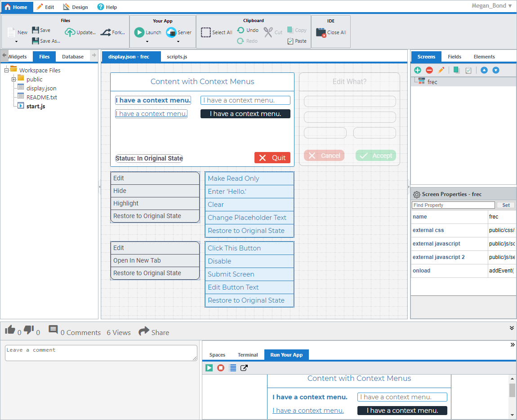Open the New file dropdown arrow
517x420 pixels.
(x=16, y=42)
